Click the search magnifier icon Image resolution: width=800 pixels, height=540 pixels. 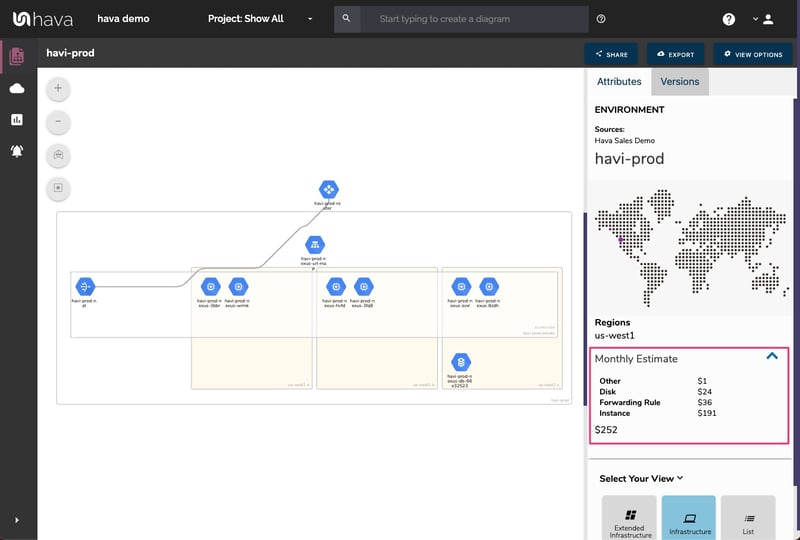346,19
